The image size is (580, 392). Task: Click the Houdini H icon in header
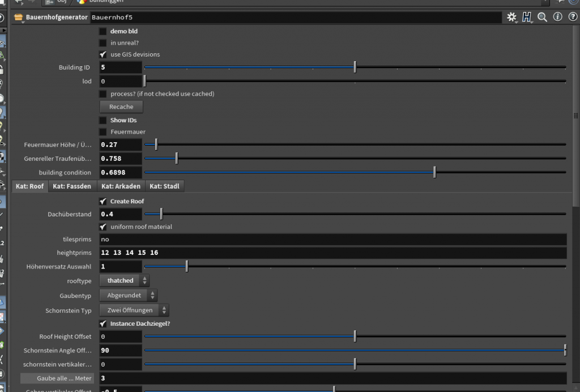click(527, 18)
